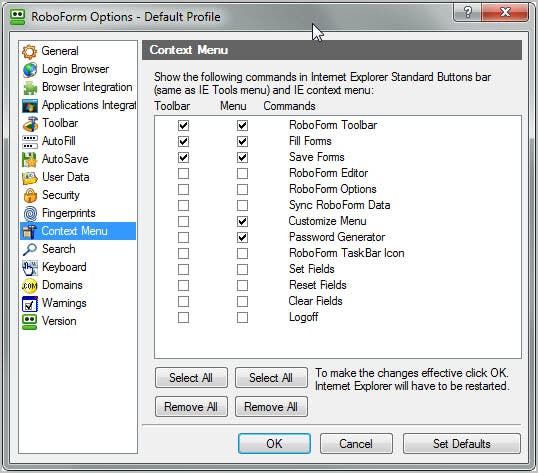The image size is (538, 473).
Task: Uncheck Menu box for RoboForm Toolbar
Action: coord(242,126)
